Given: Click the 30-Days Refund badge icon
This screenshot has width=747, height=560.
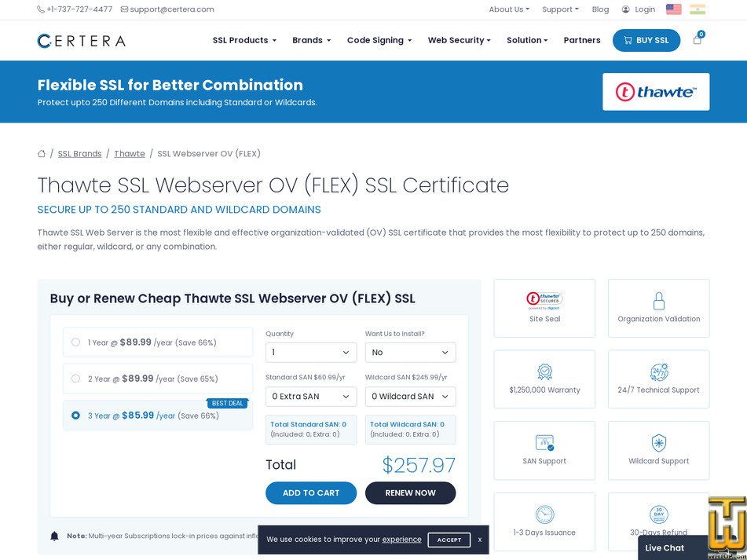Looking at the screenshot, I should pos(658,514).
